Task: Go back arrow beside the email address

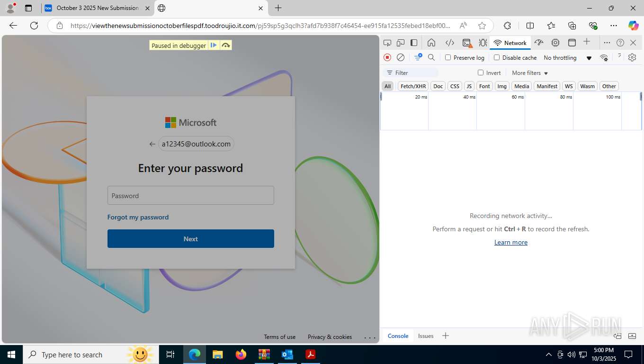Action: (x=152, y=144)
